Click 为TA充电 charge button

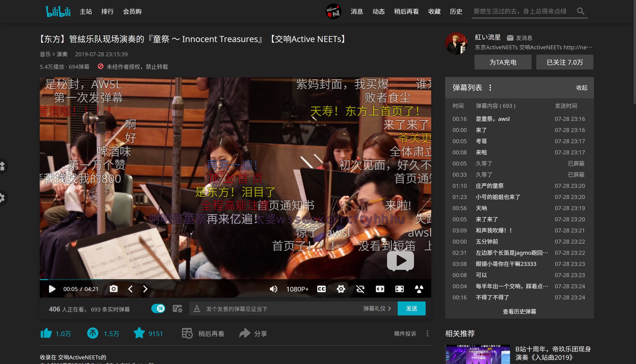pyautogui.click(x=503, y=62)
